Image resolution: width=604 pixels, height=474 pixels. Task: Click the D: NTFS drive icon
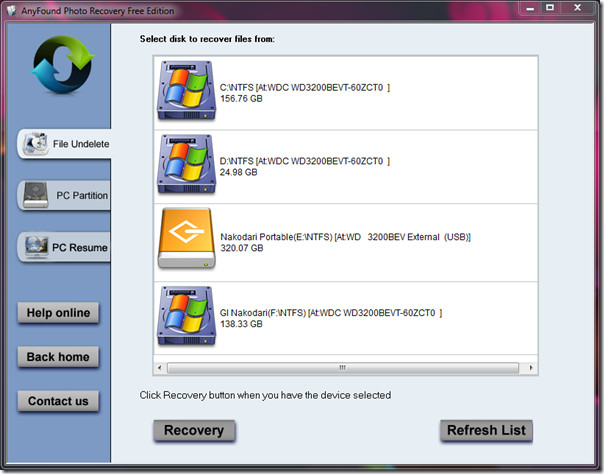(x=186, y=164)
